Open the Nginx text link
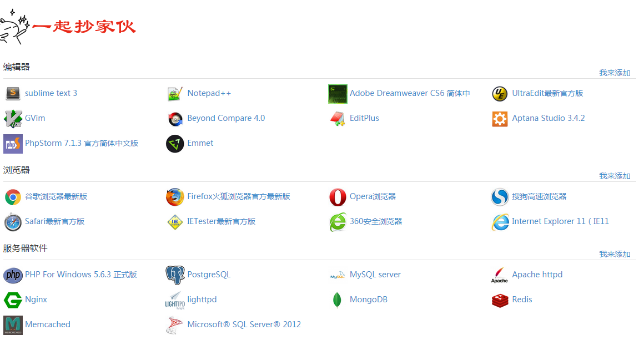644x340 pixels. click(36, 300)
